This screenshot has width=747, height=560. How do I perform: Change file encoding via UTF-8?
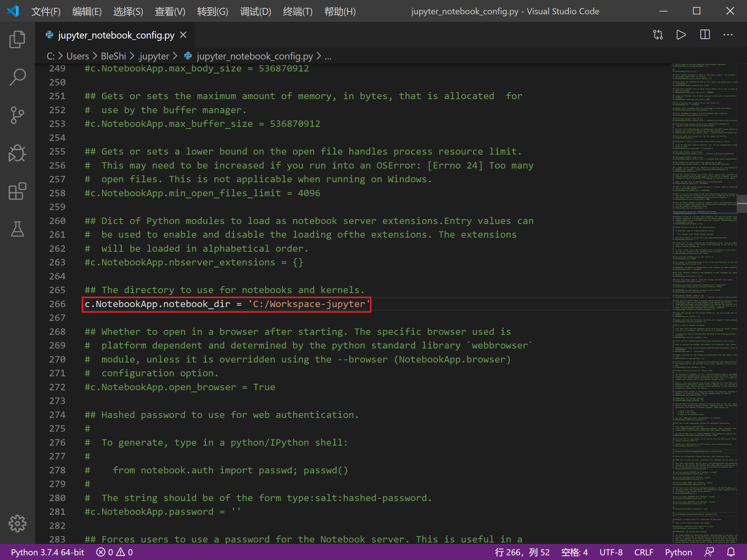click(611, 552)
